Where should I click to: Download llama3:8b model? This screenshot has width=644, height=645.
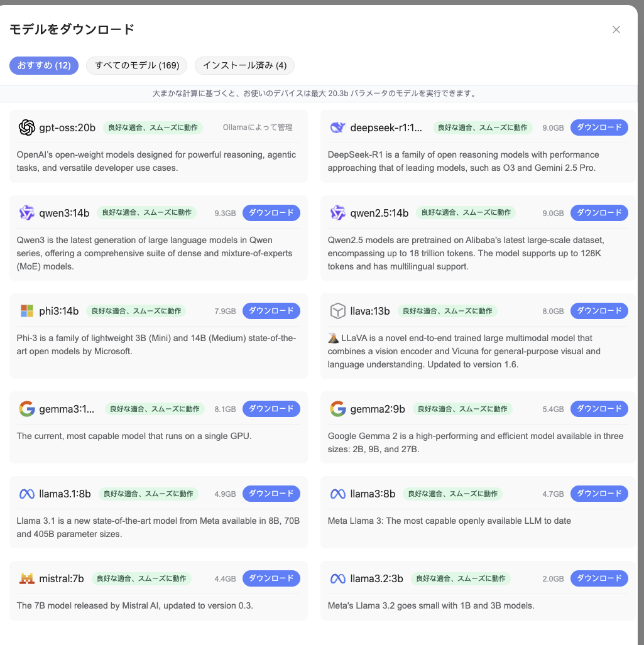[x=599, y=493]
